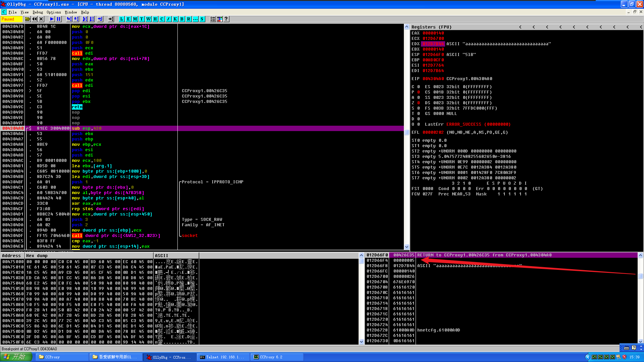
Task: Select the call to WS2_32 socket line
Action: click(x=203, y=236)
